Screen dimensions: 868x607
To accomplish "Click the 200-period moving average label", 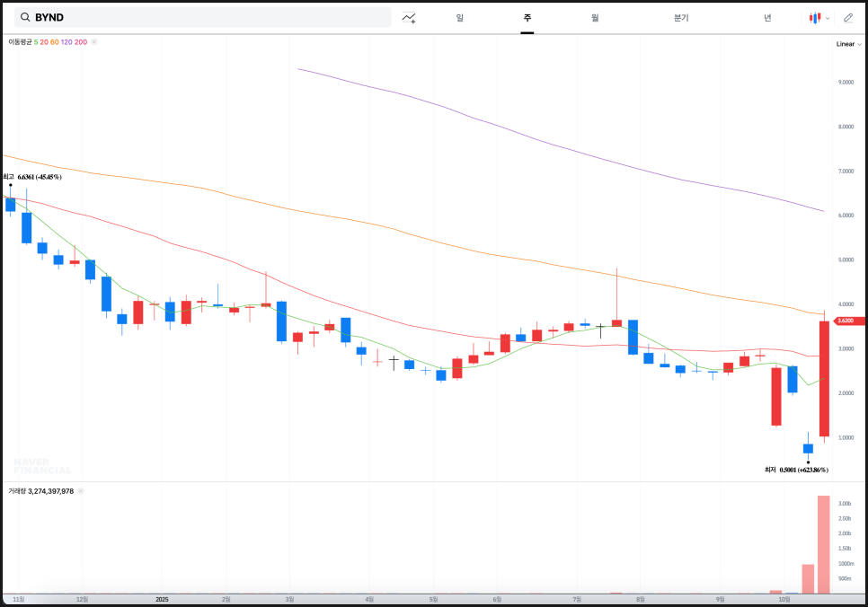I will click(x=82, y=42).
